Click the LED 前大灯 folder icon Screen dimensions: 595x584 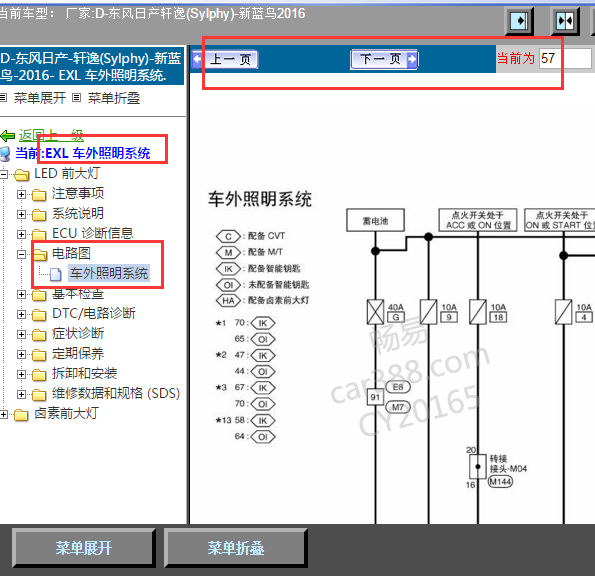point(22,175)
